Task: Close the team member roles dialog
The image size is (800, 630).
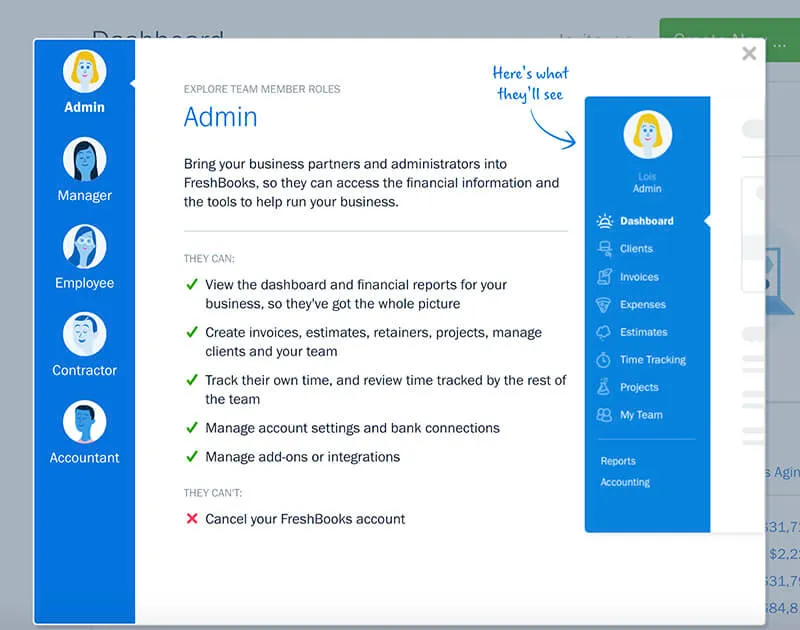Action: point(749,54)
